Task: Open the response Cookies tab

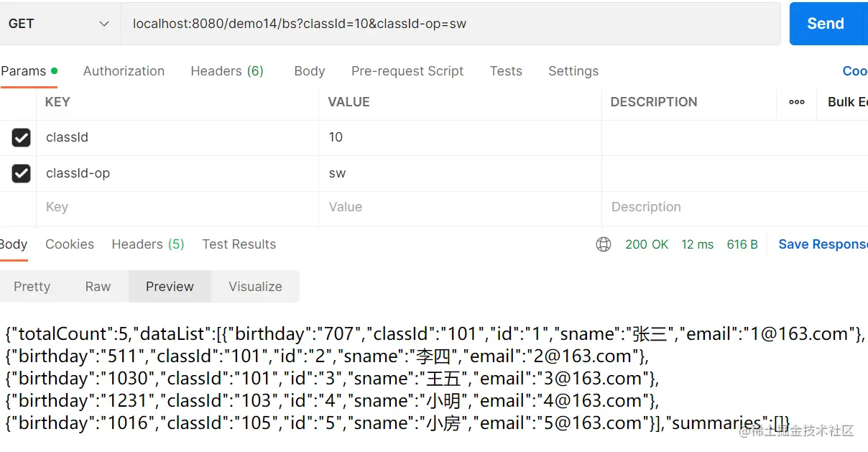Action: pos(70,244)
